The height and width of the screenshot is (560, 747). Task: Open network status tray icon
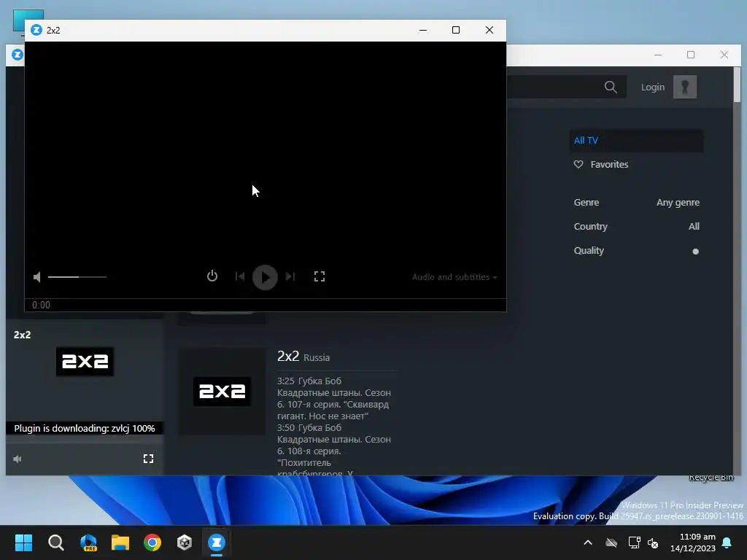634,542
